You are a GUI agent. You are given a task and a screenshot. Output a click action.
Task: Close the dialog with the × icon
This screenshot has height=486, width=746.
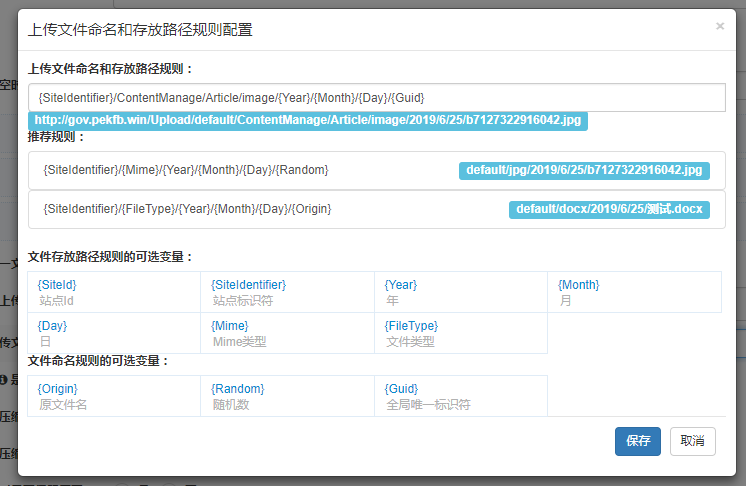[x=719, y=27]
